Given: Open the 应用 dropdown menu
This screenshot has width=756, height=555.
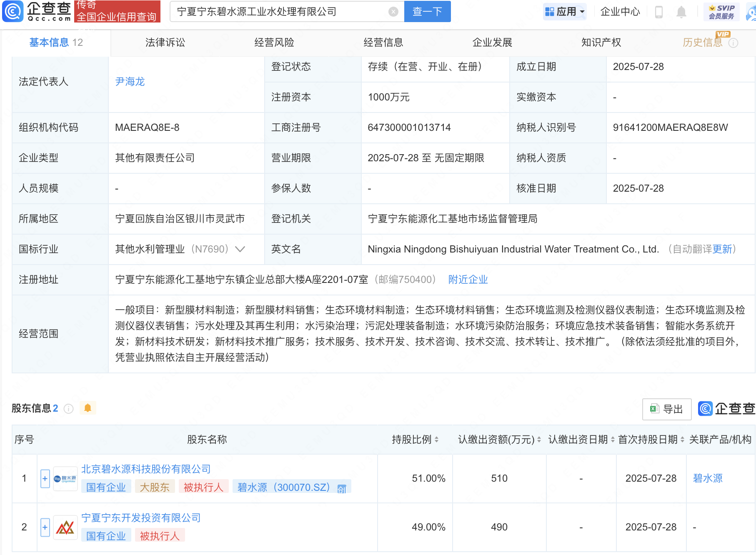Looking at the screenshot, I should click(565, 12).
